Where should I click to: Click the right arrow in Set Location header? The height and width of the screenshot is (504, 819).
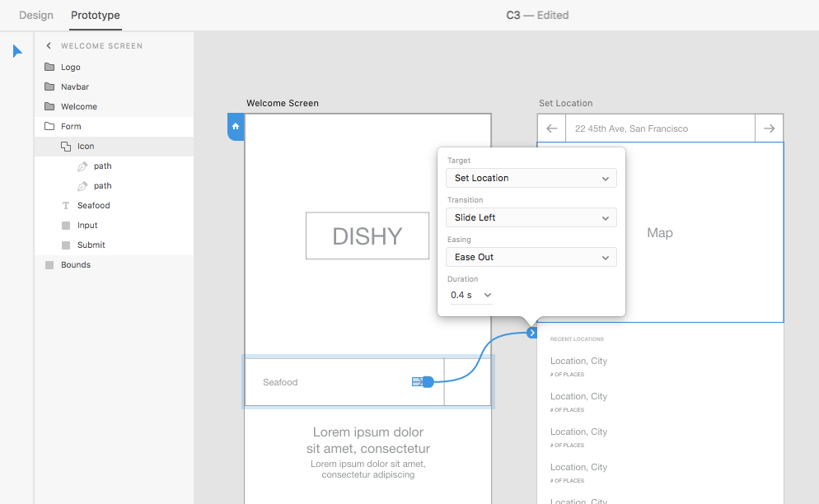pyautogui.click(x=769, y=128)
